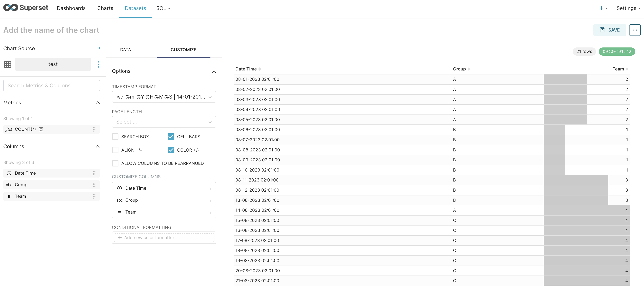The height and width of the screenshot is (292, 644).
Task: Click the Team cell bar for 08-11-2023 row
Action: (x=576, y=180)
